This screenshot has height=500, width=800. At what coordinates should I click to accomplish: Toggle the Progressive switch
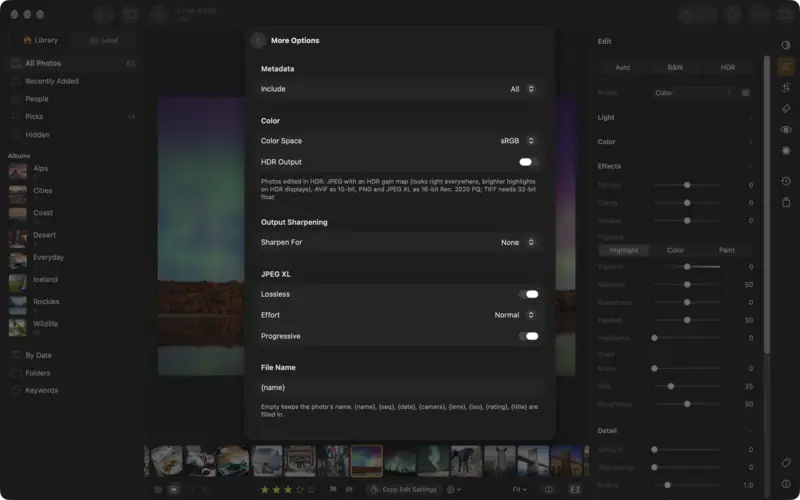[528, 336]
